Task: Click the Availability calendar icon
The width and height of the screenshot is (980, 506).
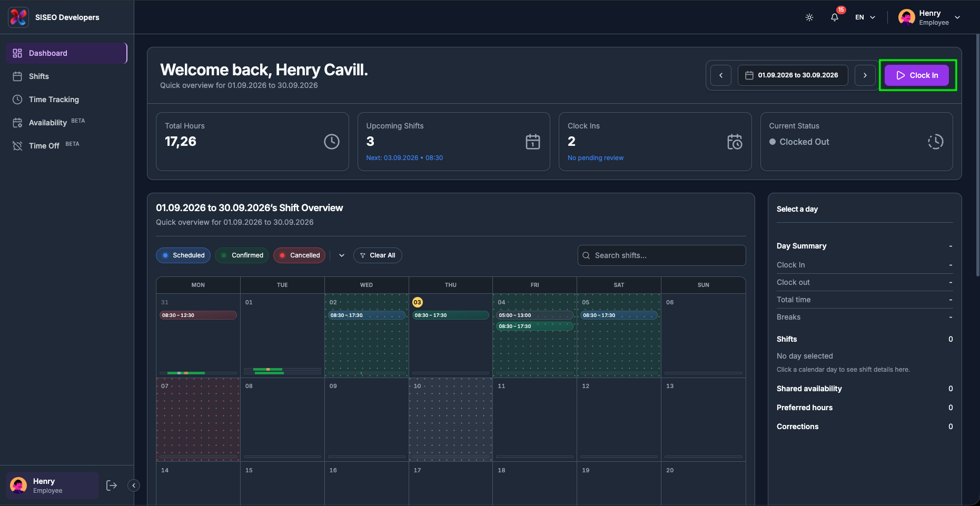Action: click(17, 123)
